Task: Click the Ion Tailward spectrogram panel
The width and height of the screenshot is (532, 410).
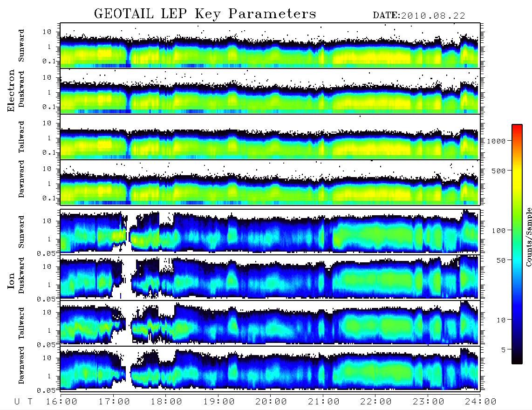Action: (270, 323)
